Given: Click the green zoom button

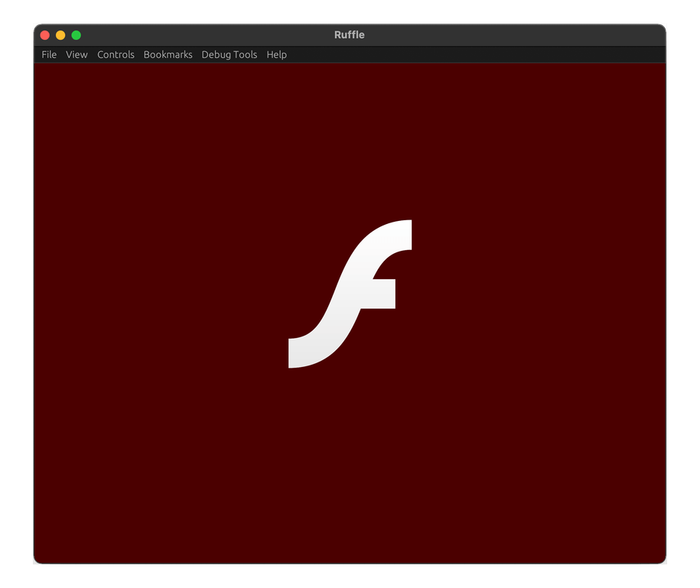Looking at the screenshot, I should pyautogui.click(x=76, y=34).
